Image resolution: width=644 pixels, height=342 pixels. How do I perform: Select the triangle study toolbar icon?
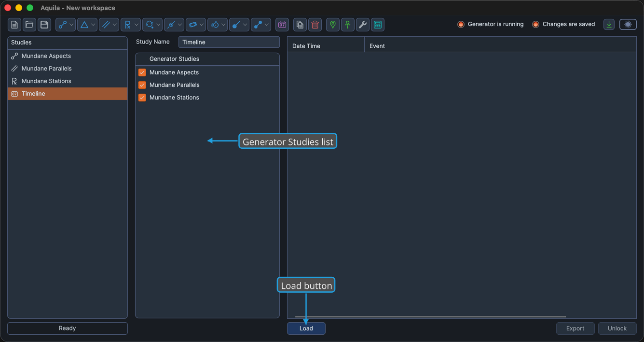[84, 25]
